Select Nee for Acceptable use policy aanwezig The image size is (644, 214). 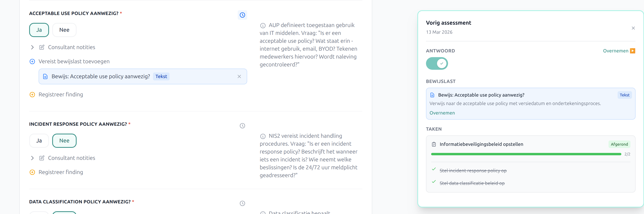click(64, 30)
